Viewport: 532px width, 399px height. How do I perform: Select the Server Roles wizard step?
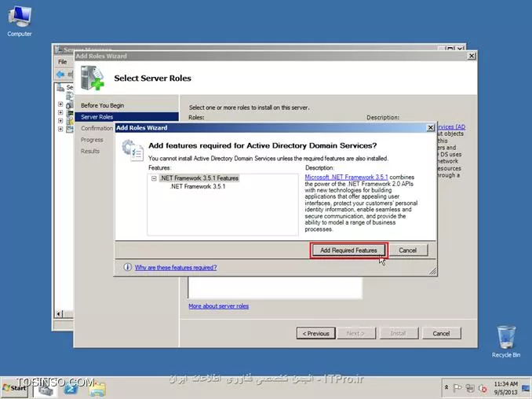coord(126,117)
